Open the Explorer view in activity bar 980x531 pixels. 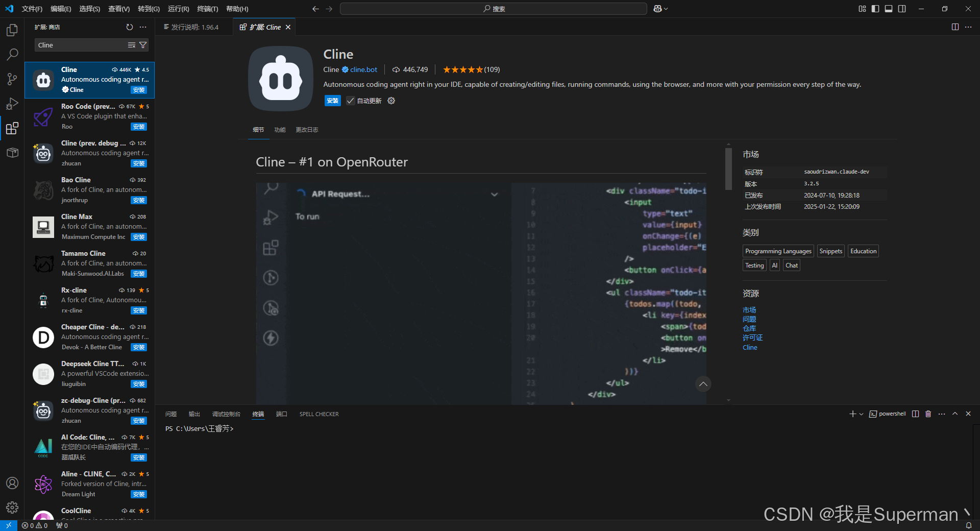(x=12, y=30)
